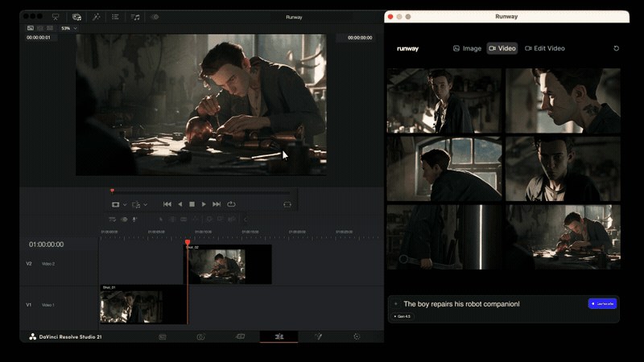Select the single viewer mode icon
This screenshot has width=644, height=362.
point(31,28)
